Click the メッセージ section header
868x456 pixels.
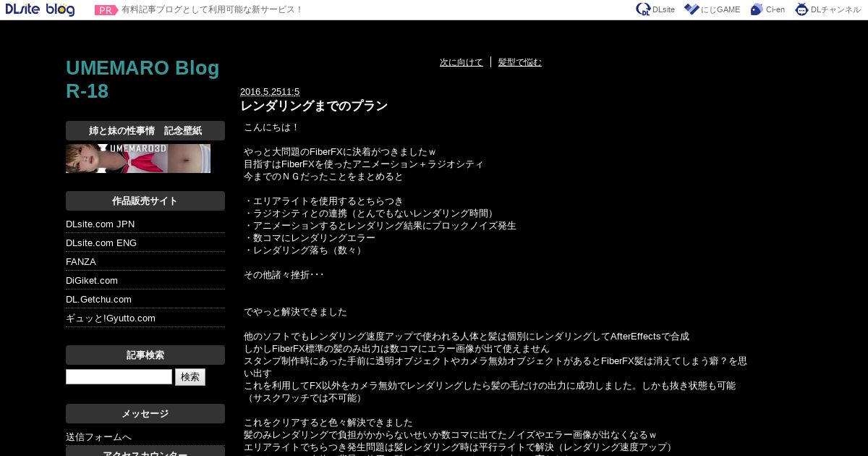[145, 414]
